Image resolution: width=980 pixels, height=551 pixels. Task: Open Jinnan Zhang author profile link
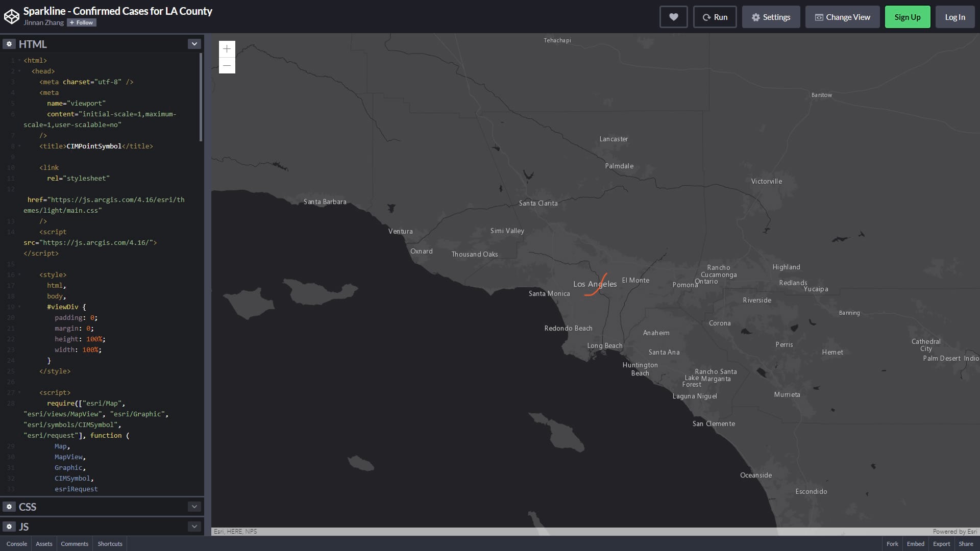tap(43, 22)
